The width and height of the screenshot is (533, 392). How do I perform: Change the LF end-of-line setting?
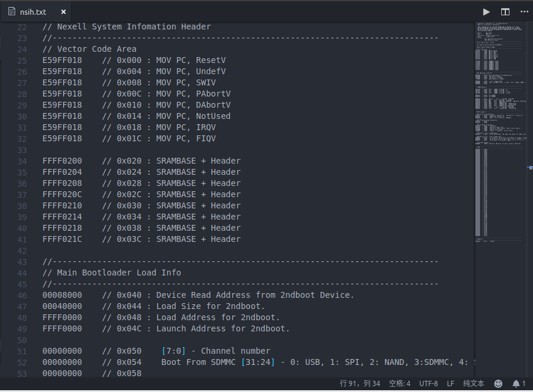tap(451, 384)
